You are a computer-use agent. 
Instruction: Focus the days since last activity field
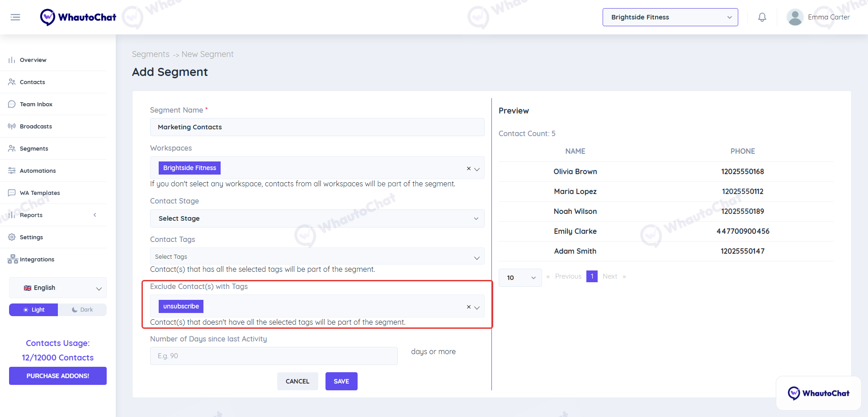[x=274, y=356]
